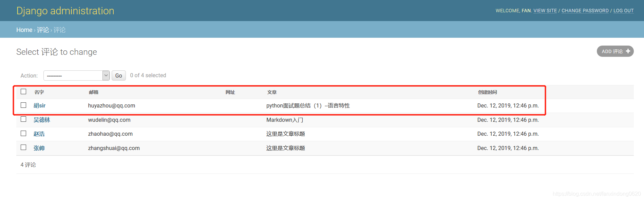644x200 pixels.
Task: Check the box for row 赵浩
Action: [23, 133]
